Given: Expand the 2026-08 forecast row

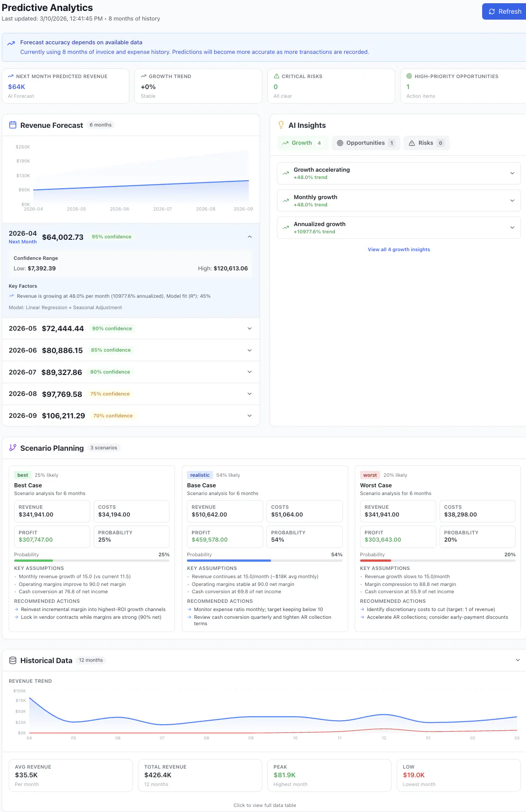Looking at the screenshot, I should [250, 394].
